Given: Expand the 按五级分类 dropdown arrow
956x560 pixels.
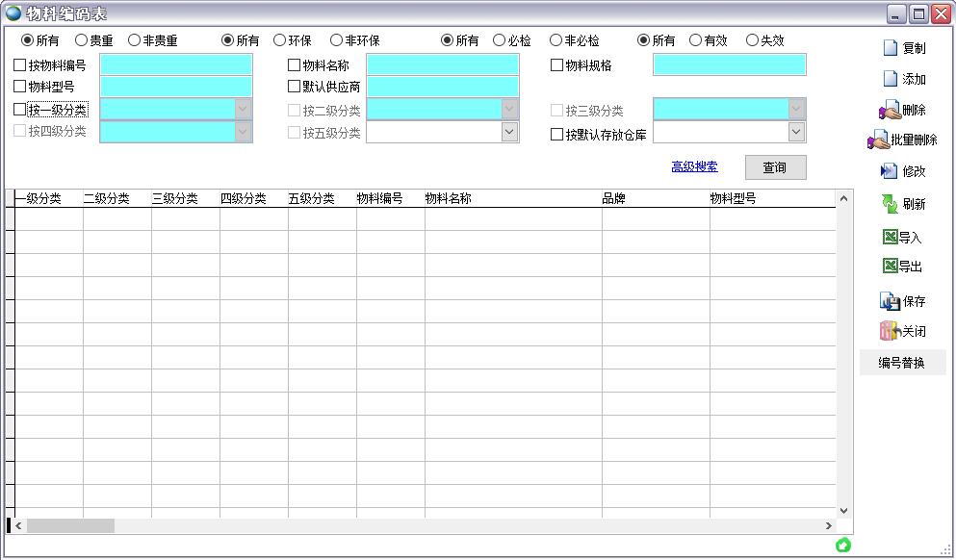Looking at the screenshot, I should [x=509, y=133].
